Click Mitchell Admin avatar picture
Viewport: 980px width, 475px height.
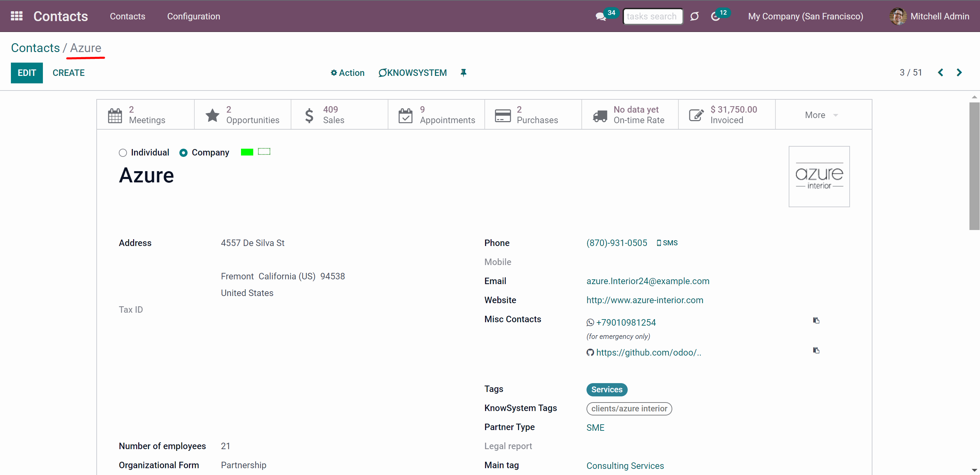pos(898,16)
